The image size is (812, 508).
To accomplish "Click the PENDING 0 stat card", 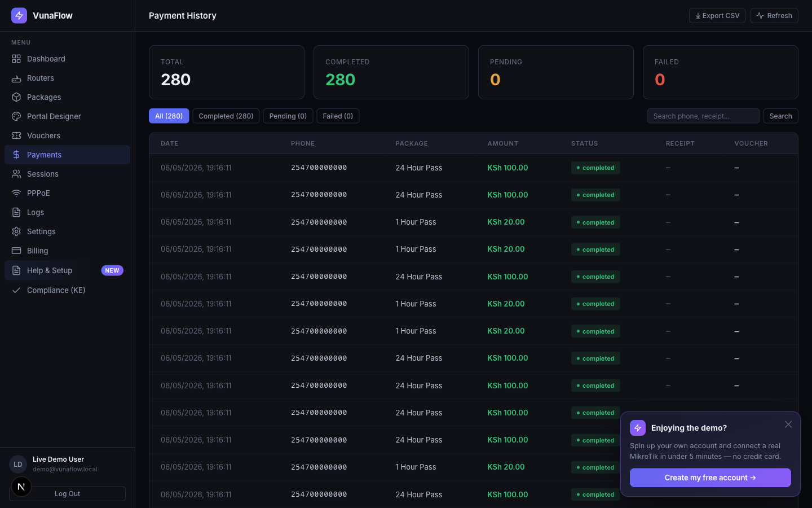I will click(x=556, y=72).
